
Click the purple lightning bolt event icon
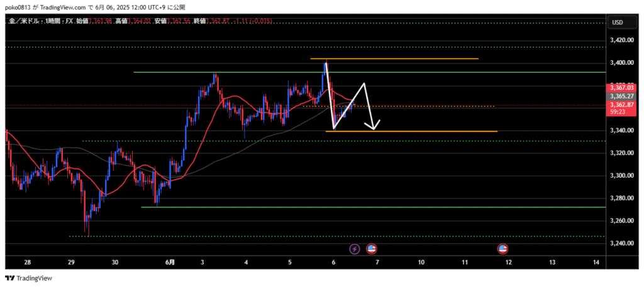click(x=354, y=249)
